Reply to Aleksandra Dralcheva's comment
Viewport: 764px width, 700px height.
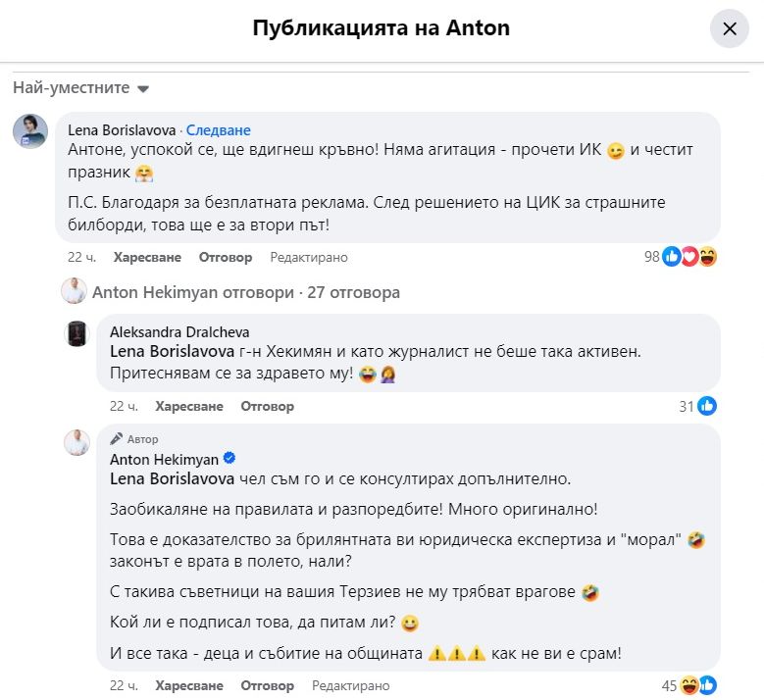[x=268, y=406]
